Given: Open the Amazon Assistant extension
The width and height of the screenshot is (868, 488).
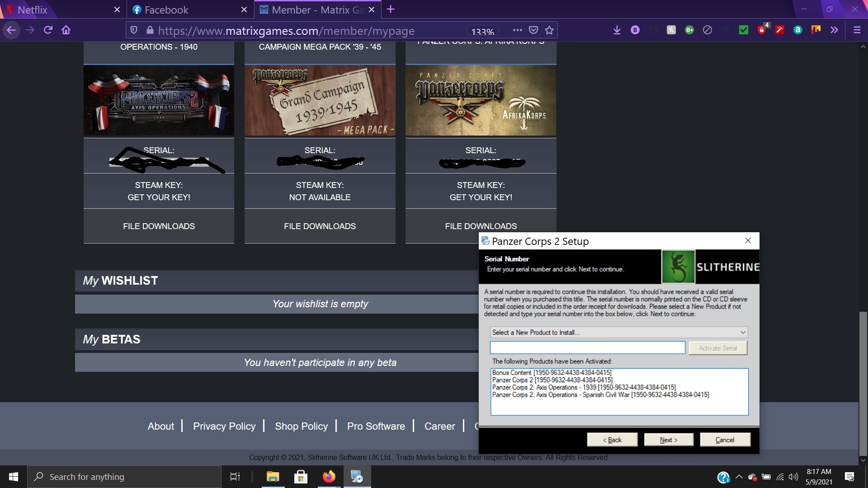Looking at the screenshot, I should (798, 30).
